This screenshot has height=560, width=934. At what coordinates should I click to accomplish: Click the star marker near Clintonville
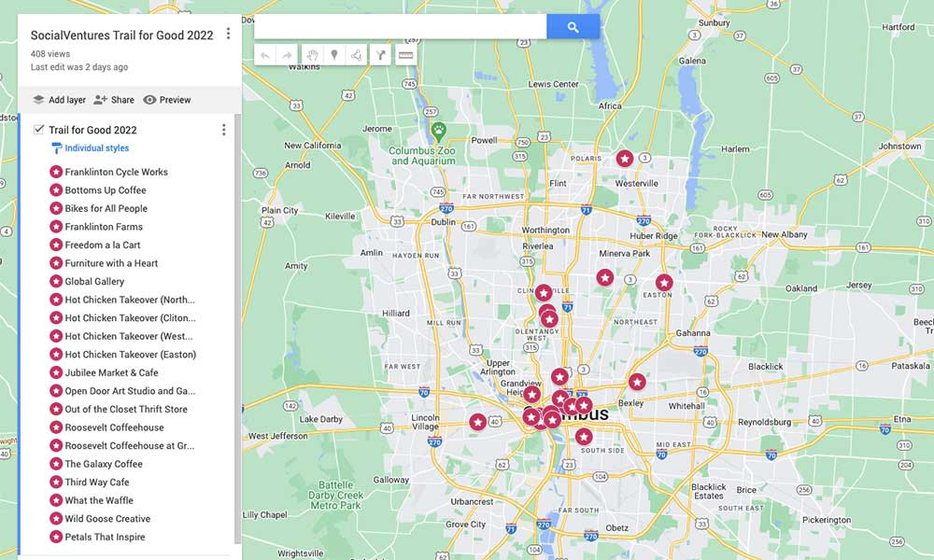[544, 293]
